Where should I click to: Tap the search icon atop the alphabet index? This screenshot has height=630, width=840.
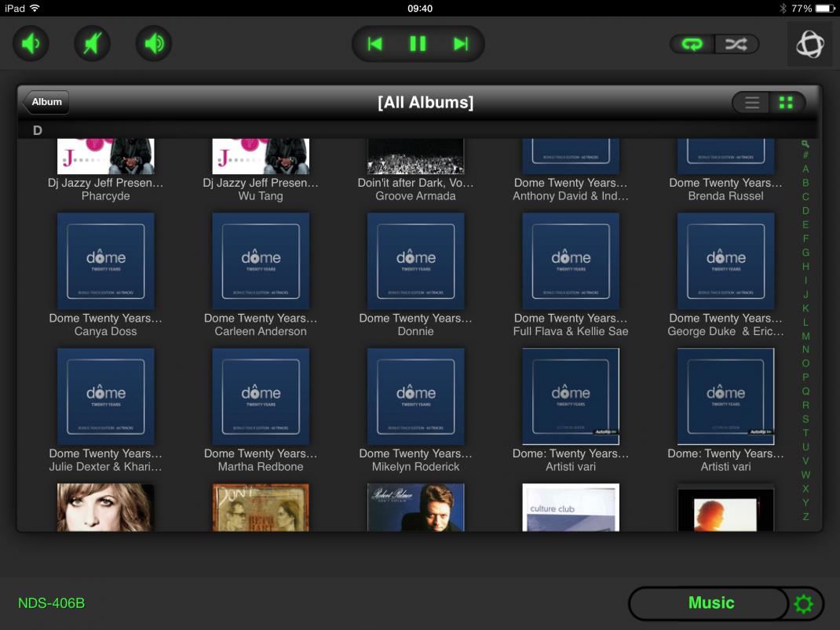click(x=805, y=144)
